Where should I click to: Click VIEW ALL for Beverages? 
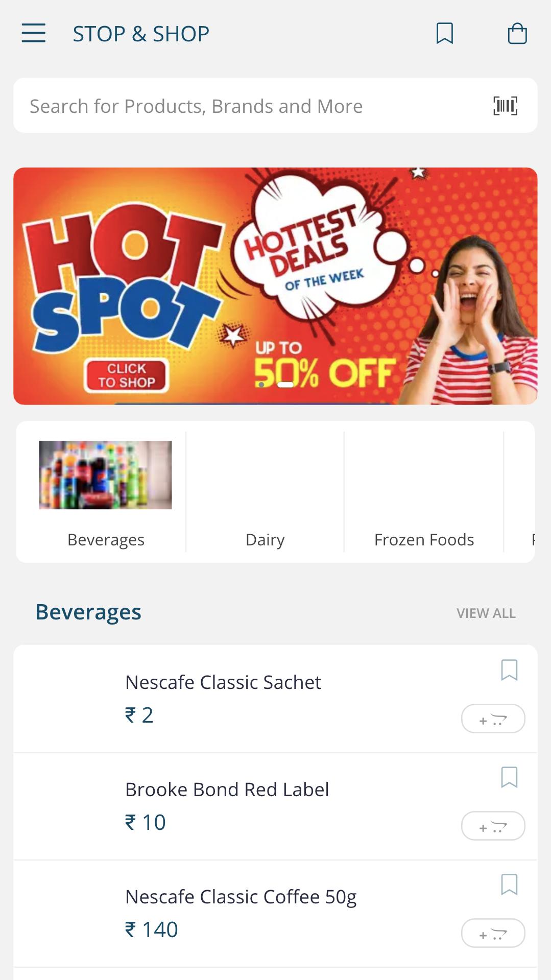tap(486, 613)
